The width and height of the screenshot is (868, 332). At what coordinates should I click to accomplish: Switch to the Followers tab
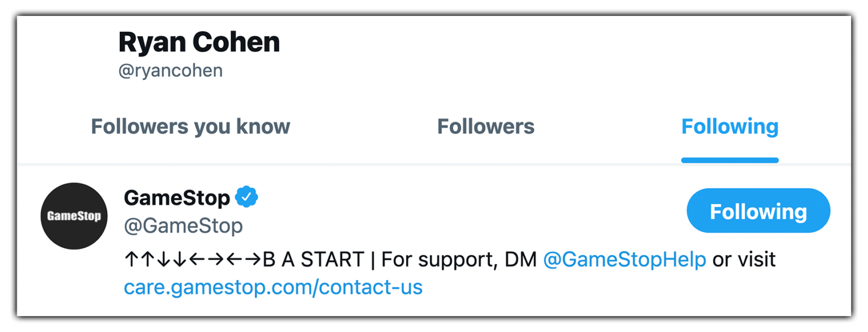pos(485,126)
